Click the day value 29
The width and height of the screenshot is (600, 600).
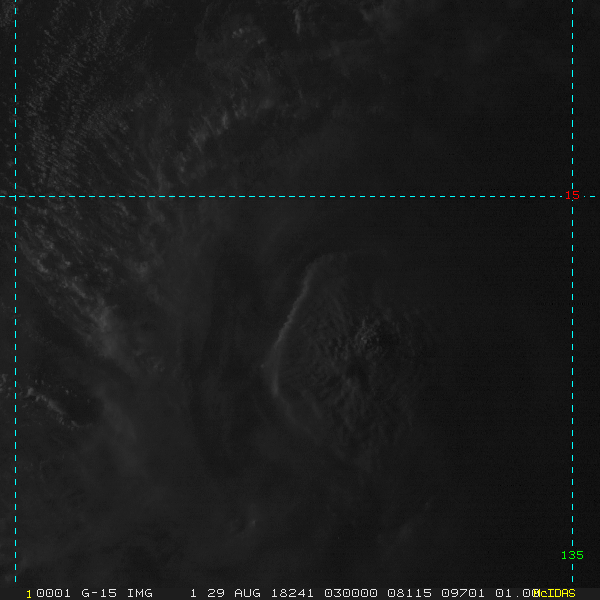pyautogui.click(x=215, y=593)
